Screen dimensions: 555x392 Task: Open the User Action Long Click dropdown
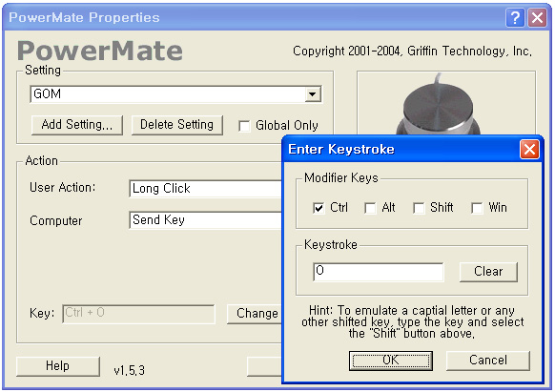click(x=205, y=189)
